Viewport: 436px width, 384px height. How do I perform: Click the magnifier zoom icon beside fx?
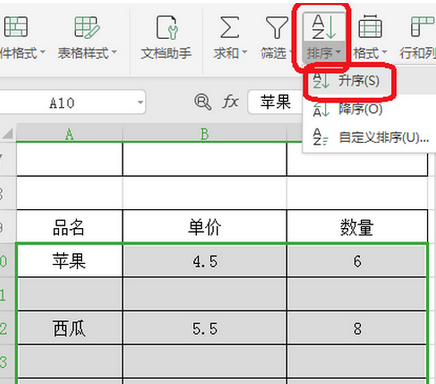(x=203, y=102)
